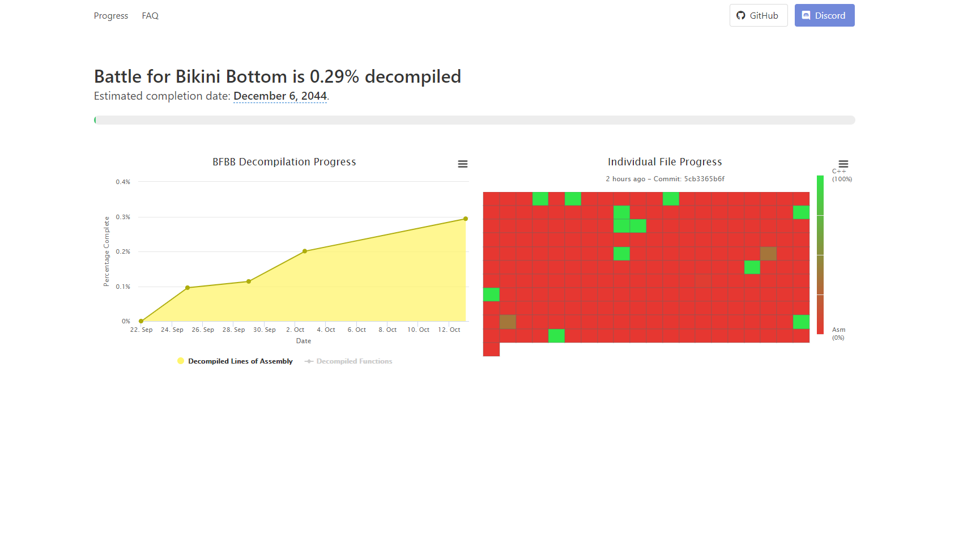Click the 12. Oct data point on chart
The height and width of the screenshot is (538, 980).
tap(466, 219)
